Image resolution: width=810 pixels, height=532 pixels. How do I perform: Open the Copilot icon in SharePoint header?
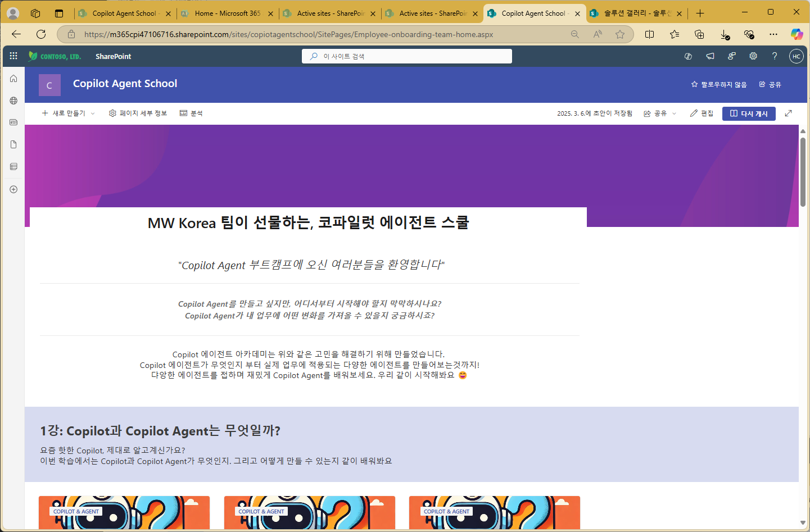click(x=688, y=56)
